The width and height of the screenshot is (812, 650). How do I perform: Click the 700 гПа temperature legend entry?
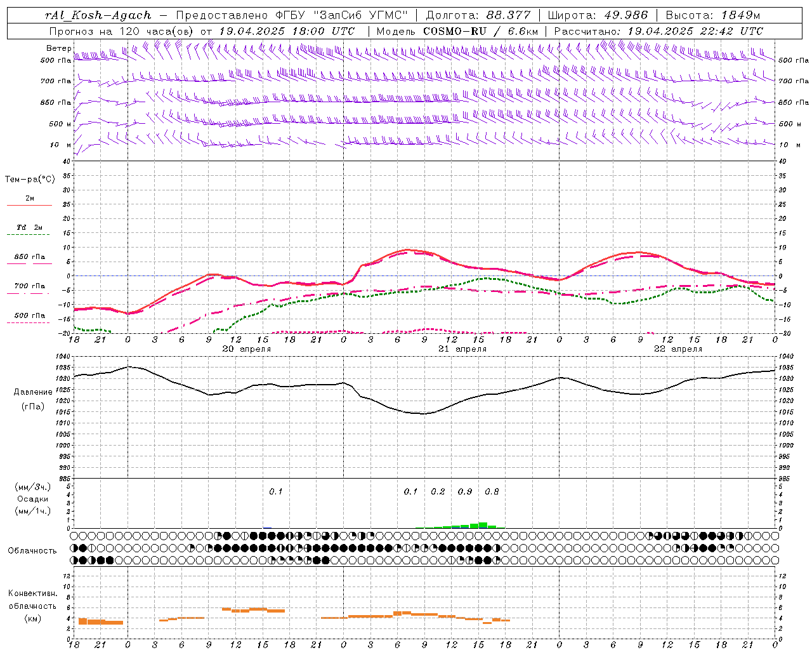[30, 286]
